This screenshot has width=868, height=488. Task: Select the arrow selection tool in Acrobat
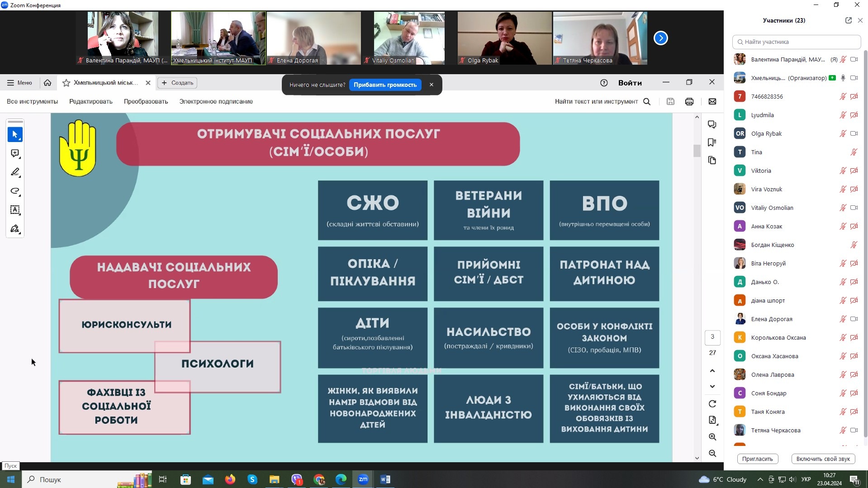tap(15, 134)
